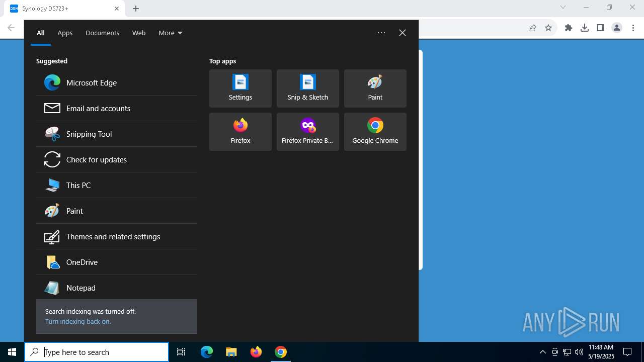Open Task View on taskbar

point(181,352)
